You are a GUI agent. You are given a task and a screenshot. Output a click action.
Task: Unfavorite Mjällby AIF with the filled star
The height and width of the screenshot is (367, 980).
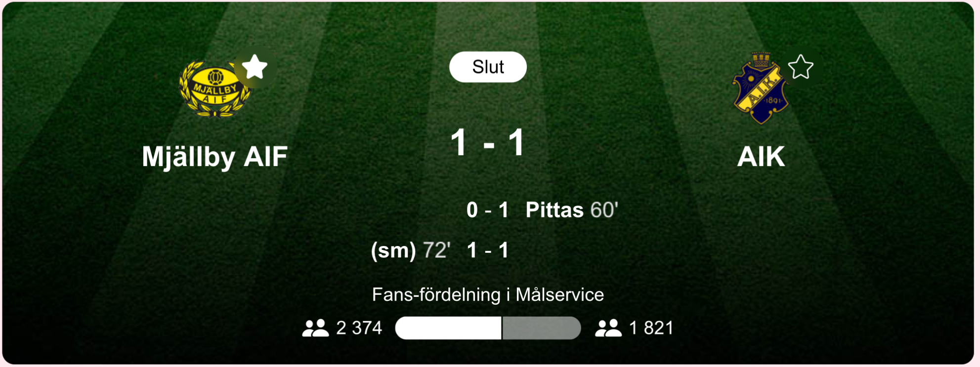pyautogui.click(x=255, y=67)
